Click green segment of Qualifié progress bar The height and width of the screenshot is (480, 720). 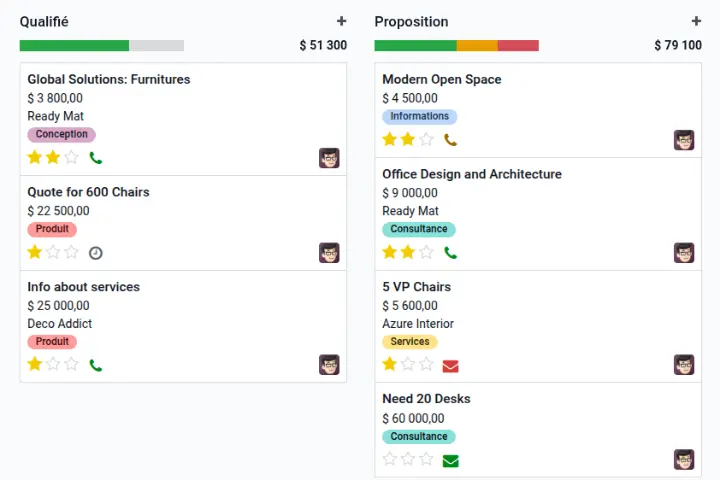(x=74, y=45)
